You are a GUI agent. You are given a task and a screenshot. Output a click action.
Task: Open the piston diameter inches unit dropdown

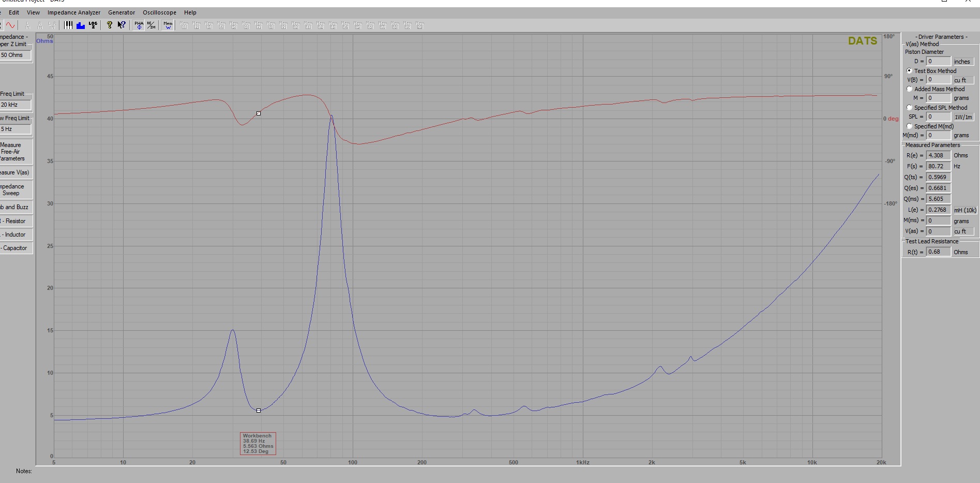coord(963,62)
